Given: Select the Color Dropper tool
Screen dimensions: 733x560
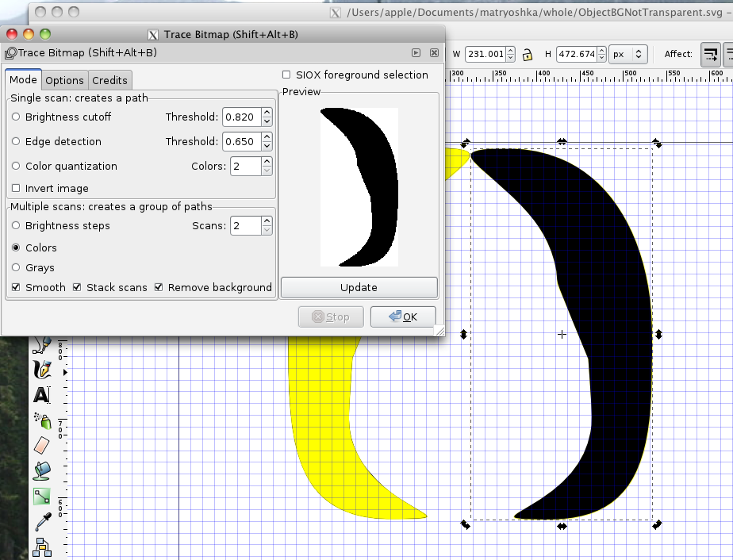Looking at the screenshot, I should tap(41, 521).
